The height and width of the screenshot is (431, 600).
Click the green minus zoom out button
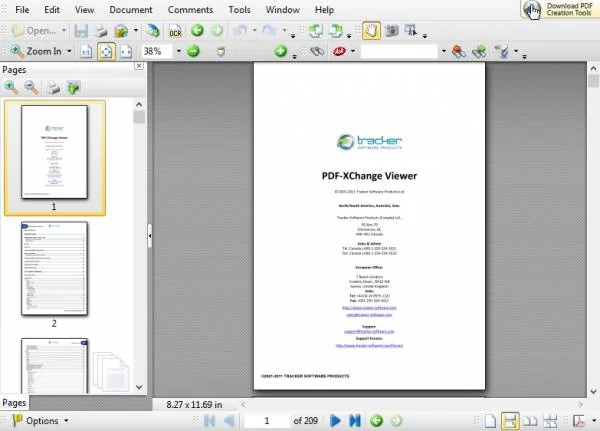tap(193, 51)
